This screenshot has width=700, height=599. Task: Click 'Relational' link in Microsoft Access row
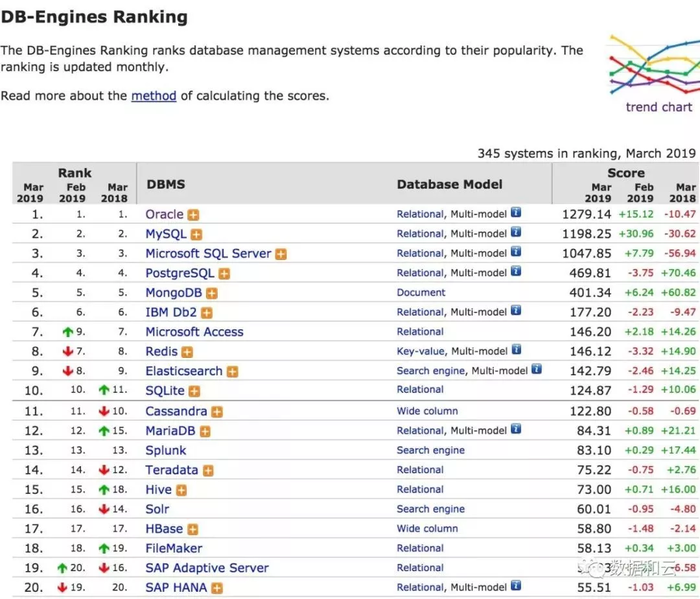click(x=420, y=332)
